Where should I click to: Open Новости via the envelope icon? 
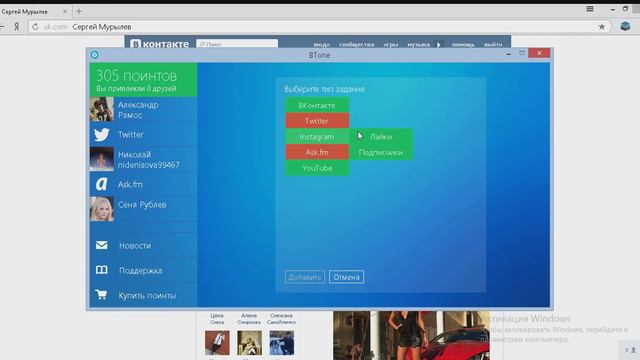click(x=102, y=245)
